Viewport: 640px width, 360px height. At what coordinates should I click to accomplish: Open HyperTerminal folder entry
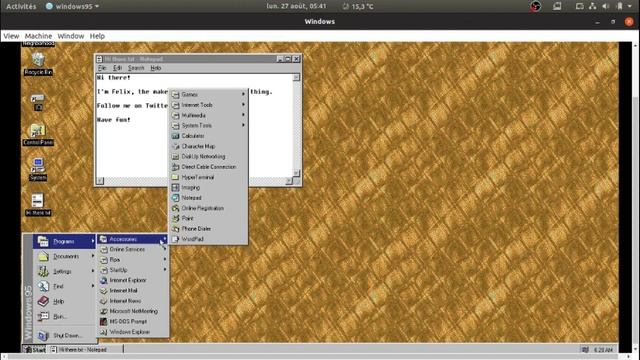[x=209, y=177]
